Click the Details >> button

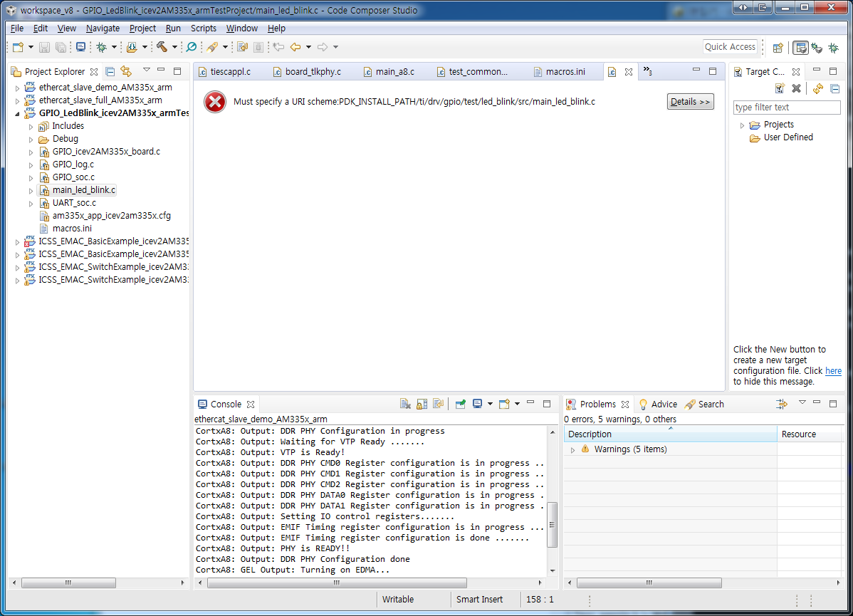[x=691, y=102]
